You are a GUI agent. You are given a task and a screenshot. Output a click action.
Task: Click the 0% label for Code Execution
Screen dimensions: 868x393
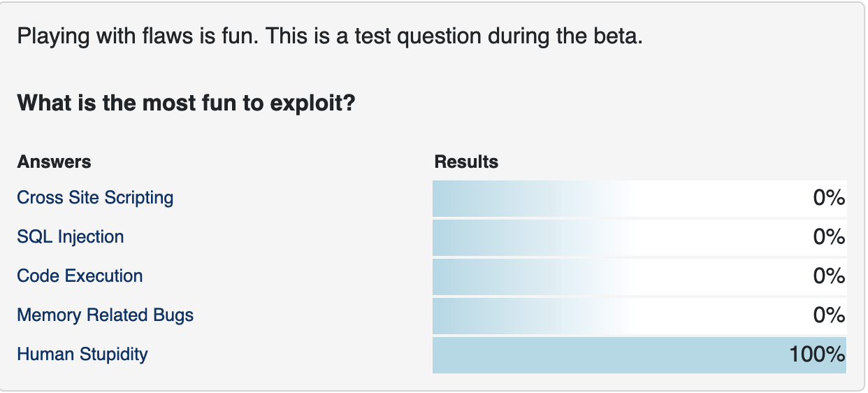point(830,277)
